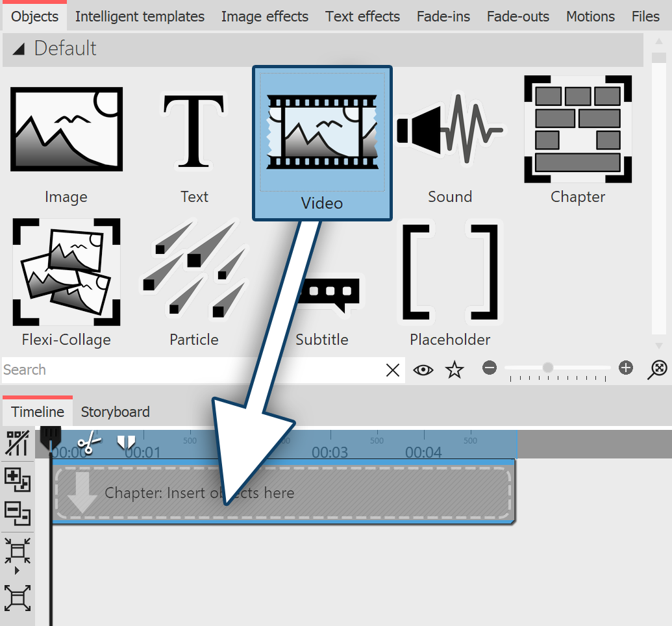Click the scissors split tool above the timeline
Screen dimensions: 672x626
pyautogui.click(x=88, y=441)
